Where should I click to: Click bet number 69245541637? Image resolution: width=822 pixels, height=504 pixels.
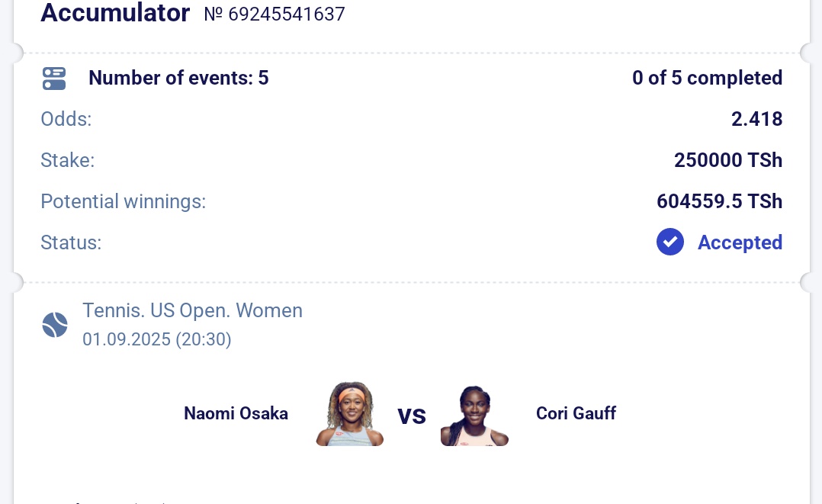[x=275, y=14]
